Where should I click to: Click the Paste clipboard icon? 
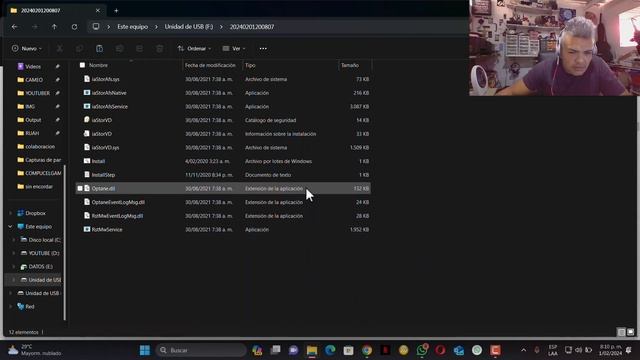point(99,49)
